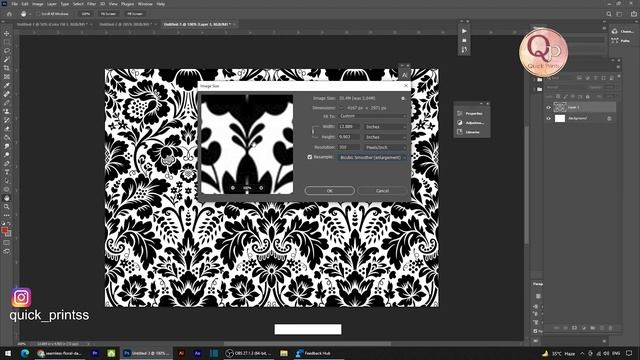This screenshot has height=360, width=640.
Task: Open the Channels panel
Action: click(x=623, y=31)
